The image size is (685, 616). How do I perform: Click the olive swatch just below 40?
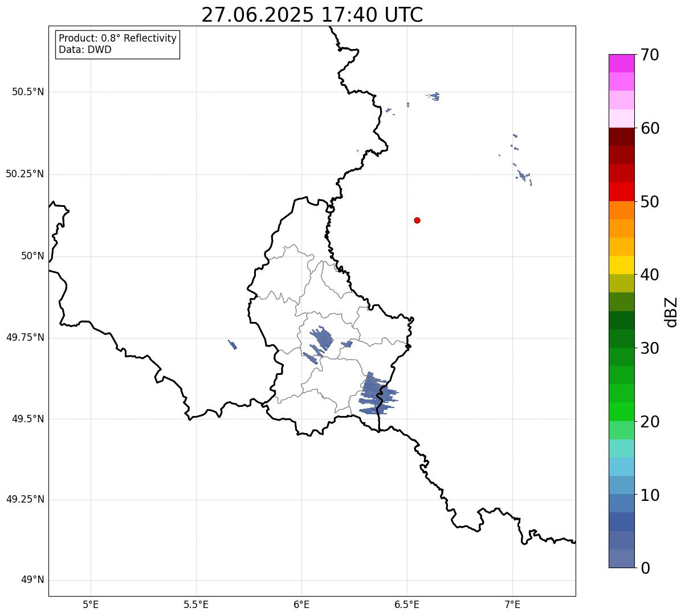(x=621, y=283)
